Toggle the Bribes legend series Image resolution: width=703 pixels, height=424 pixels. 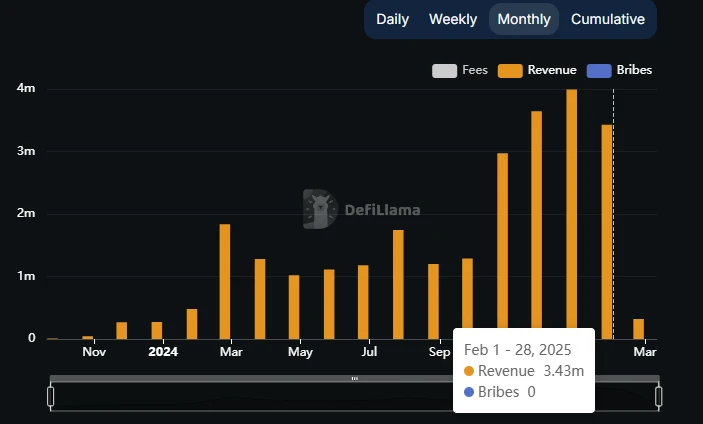(628, 70)
